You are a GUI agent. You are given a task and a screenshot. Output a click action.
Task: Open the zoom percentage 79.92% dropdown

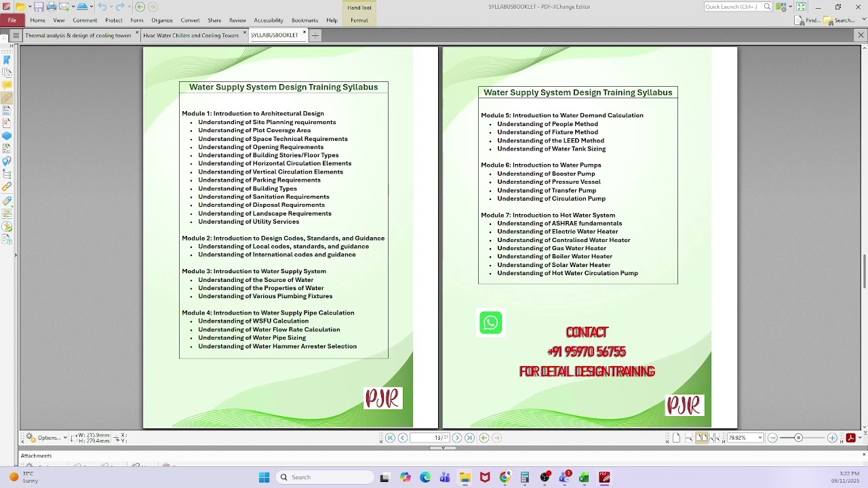tap(760, 438)
